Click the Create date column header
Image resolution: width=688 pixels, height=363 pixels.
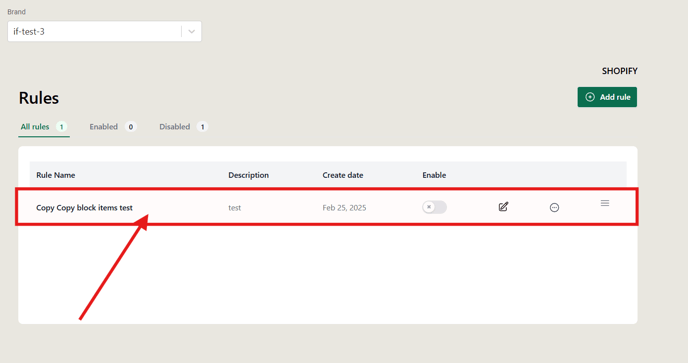(x=343, y=175)
